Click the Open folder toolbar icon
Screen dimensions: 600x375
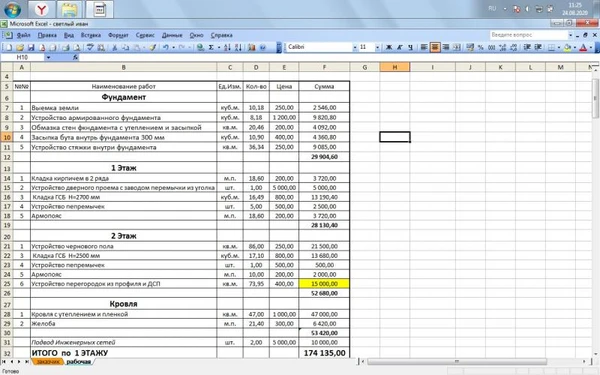pyautogui.click(x=20, y=47)
